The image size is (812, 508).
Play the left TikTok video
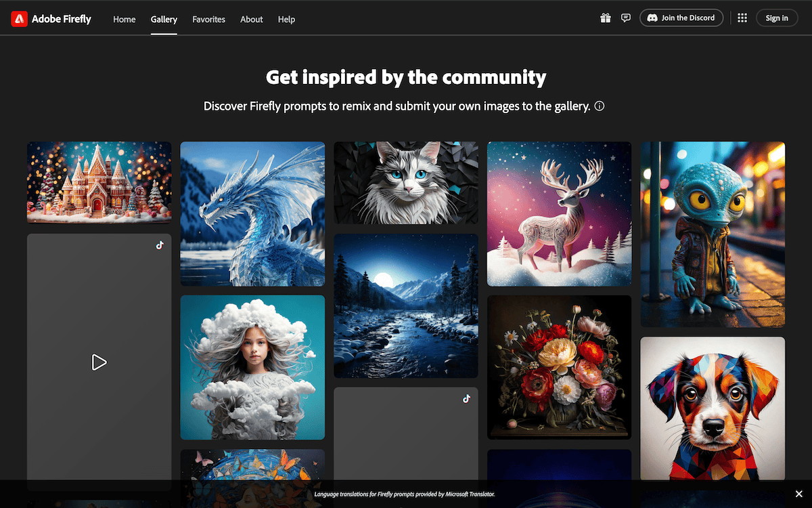(99, 362)
